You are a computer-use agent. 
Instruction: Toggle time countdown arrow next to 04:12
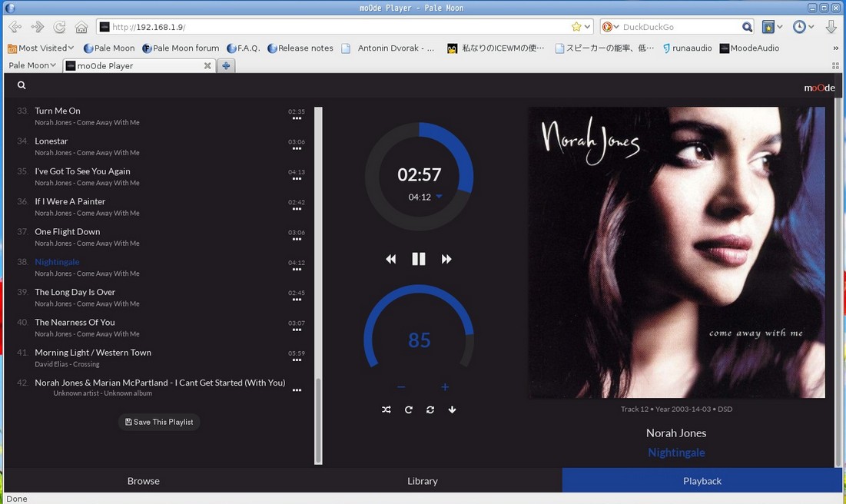[x=440, y=197]
